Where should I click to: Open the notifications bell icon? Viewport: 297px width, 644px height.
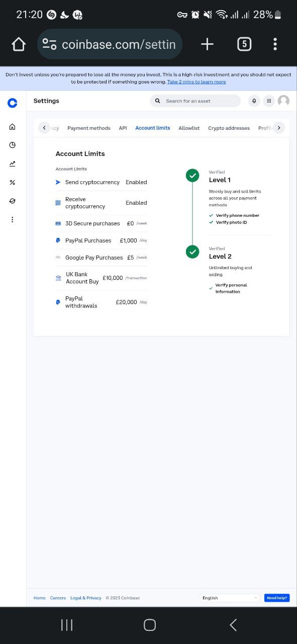(x=254, y=101)
